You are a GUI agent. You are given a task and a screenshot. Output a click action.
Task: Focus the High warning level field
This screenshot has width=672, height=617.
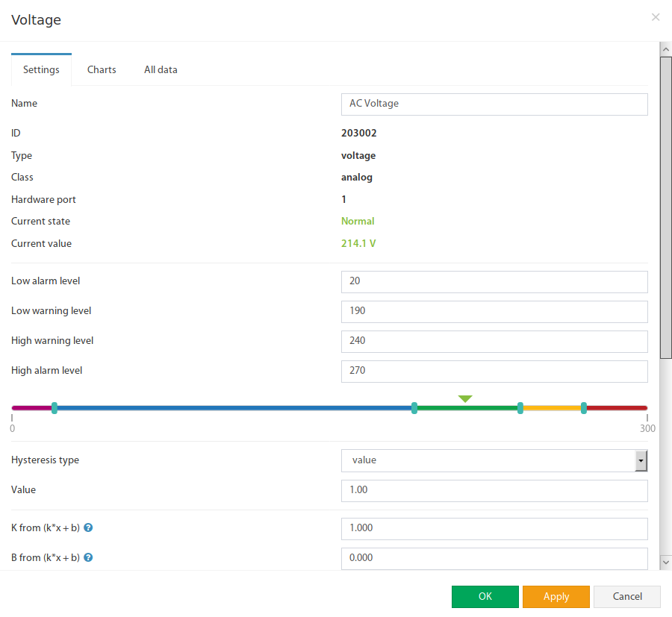coord(494,342)
